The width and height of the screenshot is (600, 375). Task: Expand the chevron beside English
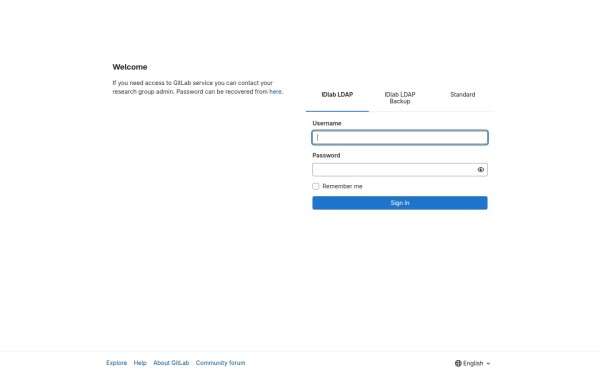tap(488, 364)
